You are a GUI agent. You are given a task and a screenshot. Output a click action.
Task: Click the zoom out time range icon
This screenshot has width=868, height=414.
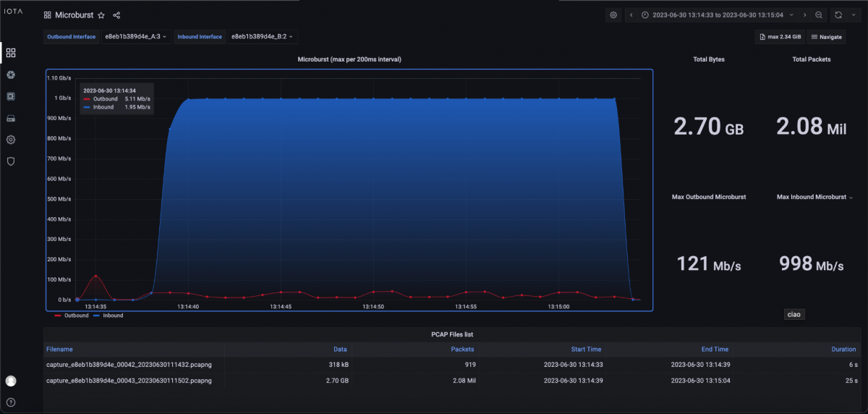pyautogui.click(x=819, y=15)
